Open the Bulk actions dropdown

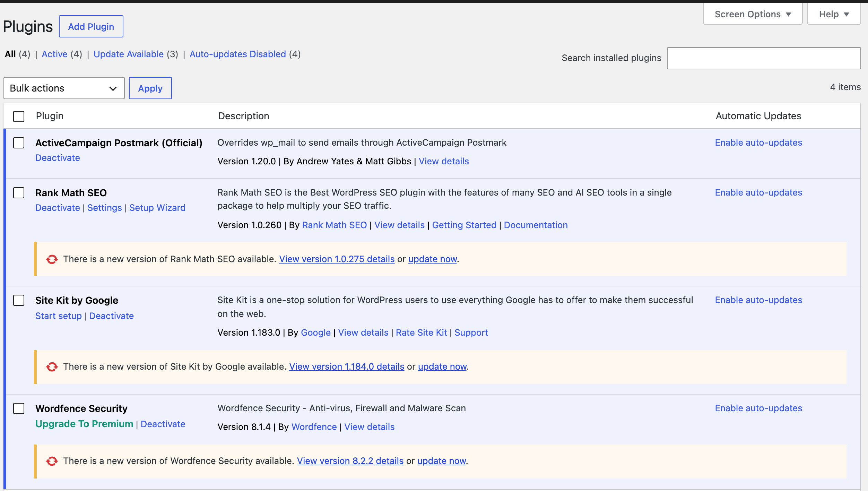point(64,88)
